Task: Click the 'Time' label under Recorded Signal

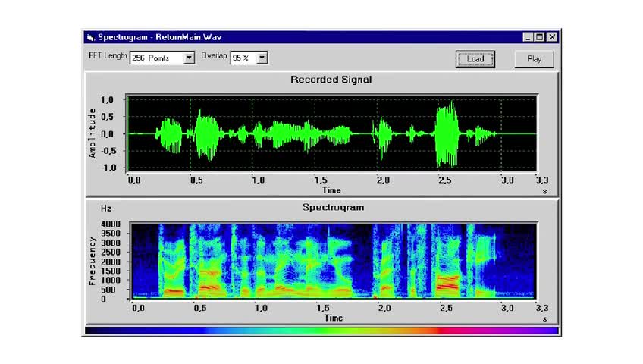Action: click(331, 190)
